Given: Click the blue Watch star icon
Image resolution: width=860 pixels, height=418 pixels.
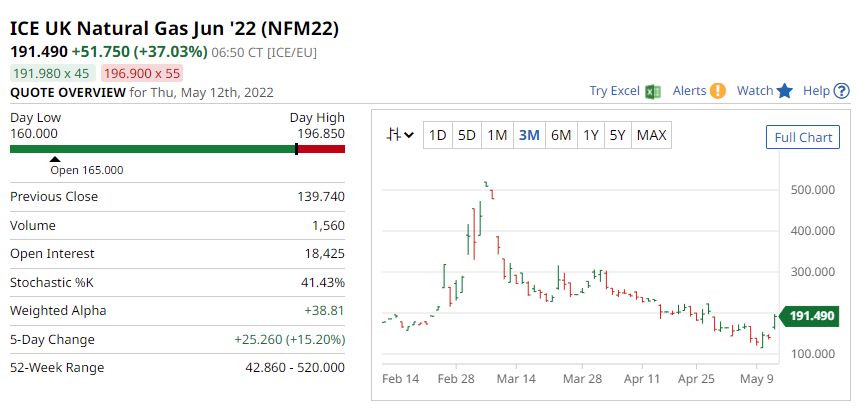Looking at the screenshot, I should tap(785, 91).
